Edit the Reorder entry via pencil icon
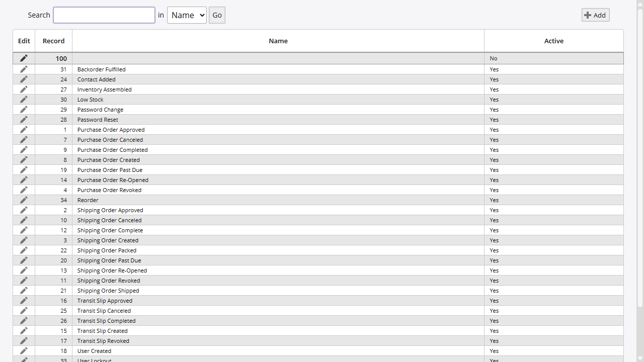The width and height of the screenshot is (644, 362). (x=24, y=200)
